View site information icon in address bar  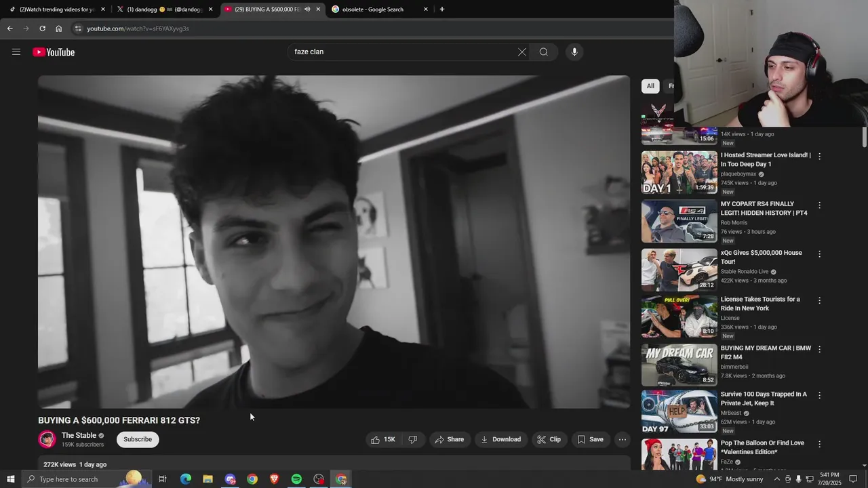coord(78,28)
